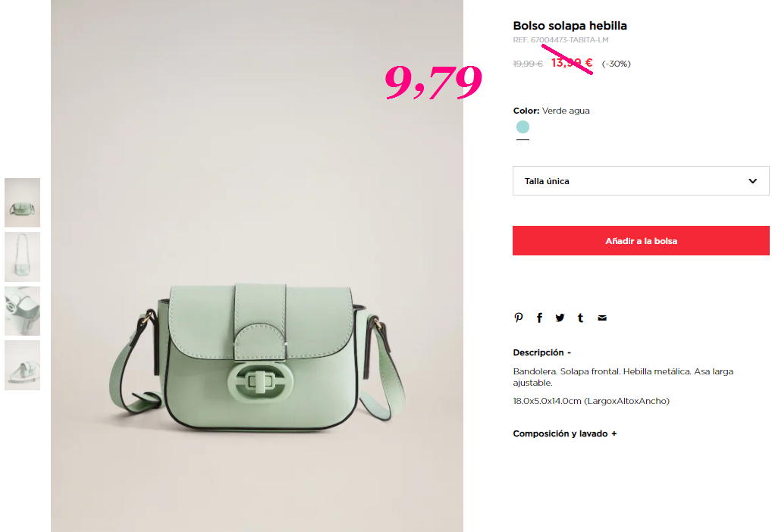Tweet this bag using Twitter icon

(x=560, y=318)
